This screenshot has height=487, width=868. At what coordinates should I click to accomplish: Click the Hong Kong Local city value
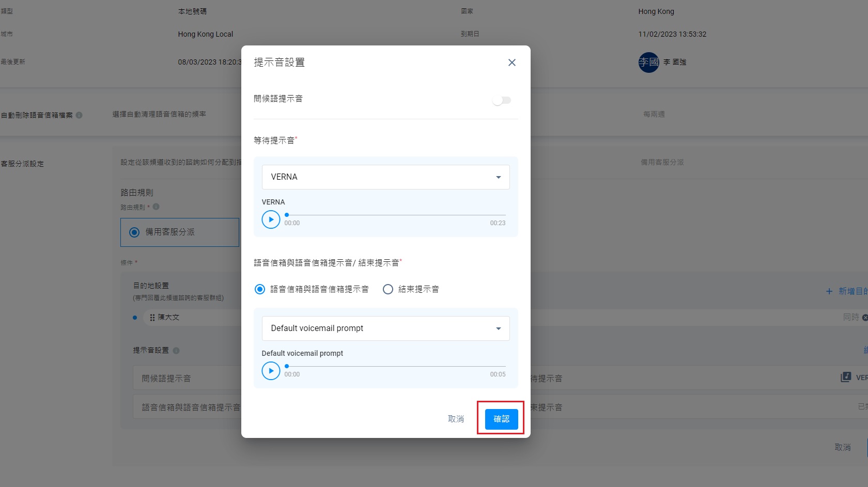pos(206,34)
